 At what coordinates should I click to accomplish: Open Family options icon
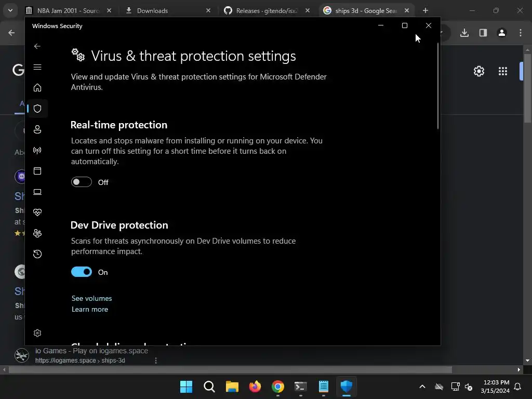pos(37,233)
